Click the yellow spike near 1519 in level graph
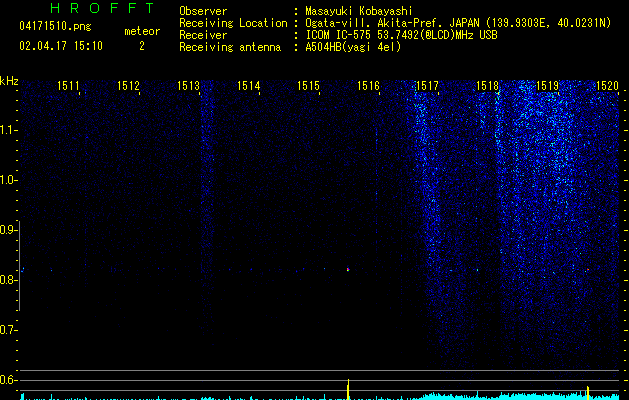The width and height of the screenshot is (629, 400). click(x=588, y=393)
